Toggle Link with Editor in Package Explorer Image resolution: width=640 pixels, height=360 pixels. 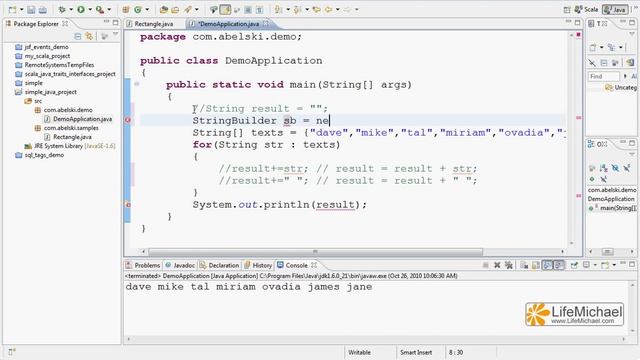[89, 36]
